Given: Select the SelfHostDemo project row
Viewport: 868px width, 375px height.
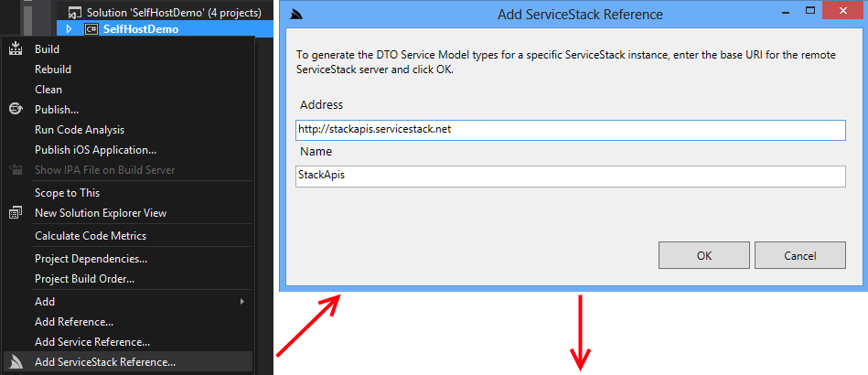Looking at the screenshot, I should click(165, 28).
